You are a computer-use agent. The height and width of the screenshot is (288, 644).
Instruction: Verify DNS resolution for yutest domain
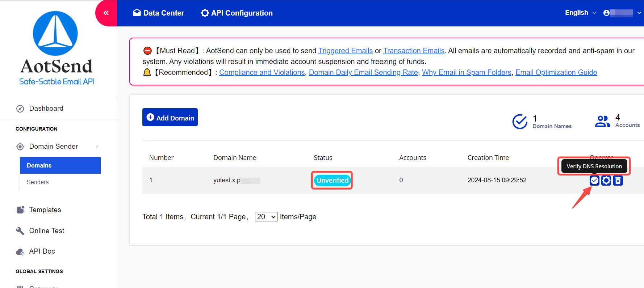(x=594, y=180)
